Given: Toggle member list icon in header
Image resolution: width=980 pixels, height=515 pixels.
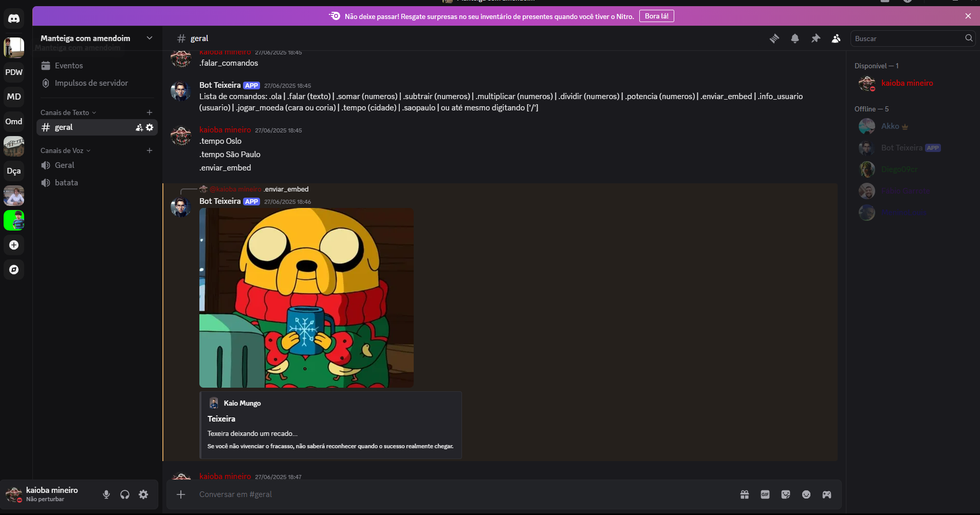Looking at the screenshot, I should click(x=836, y=39).
